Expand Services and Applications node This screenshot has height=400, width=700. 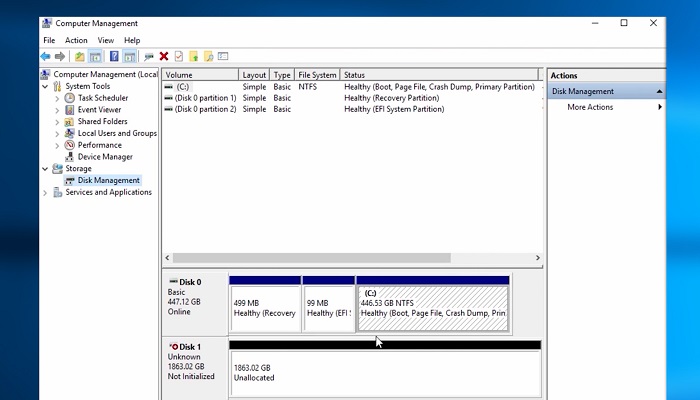pyautogui.click(x=45, y=193)
